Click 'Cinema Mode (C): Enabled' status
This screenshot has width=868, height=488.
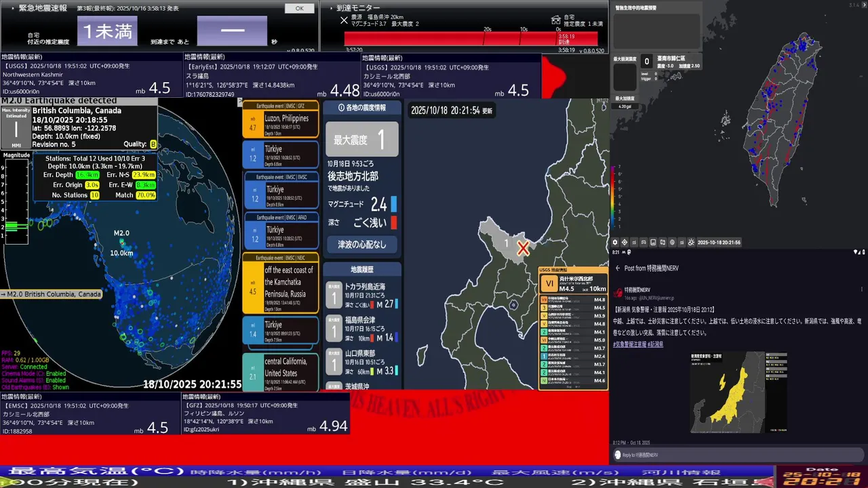[x=35, y=373]
